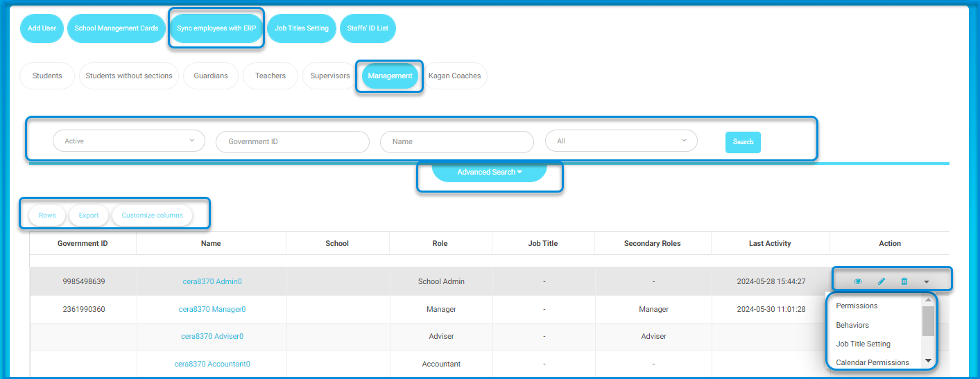Click Name column header
980x379 pixels.
(211, 243)
